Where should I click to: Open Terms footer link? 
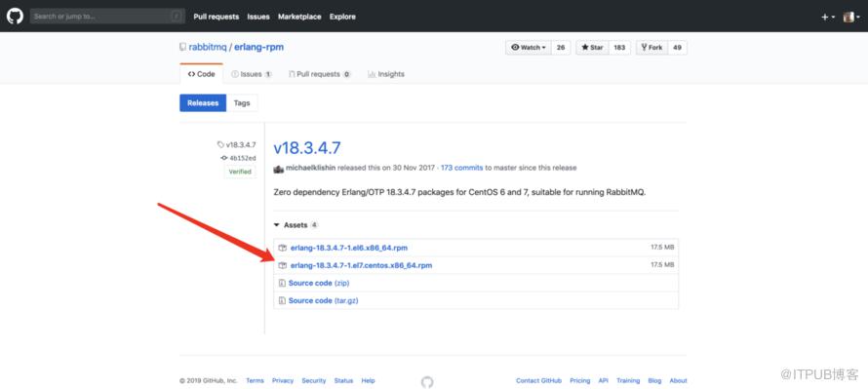point(255,380)
